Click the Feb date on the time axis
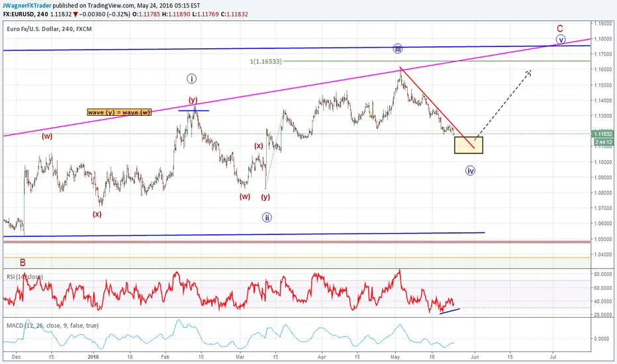This screenshot has width=617, height=364. 166,357
